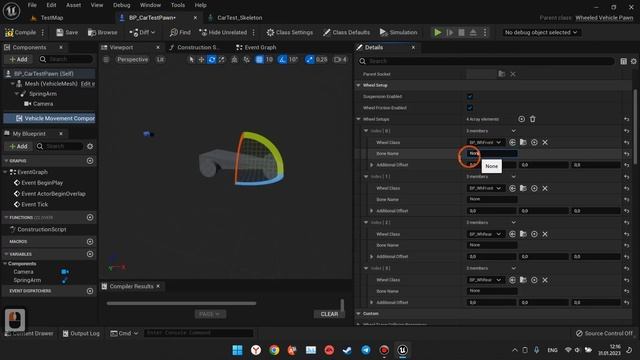Open the Perspective view mode dropdown

click(x=132, y=60)
